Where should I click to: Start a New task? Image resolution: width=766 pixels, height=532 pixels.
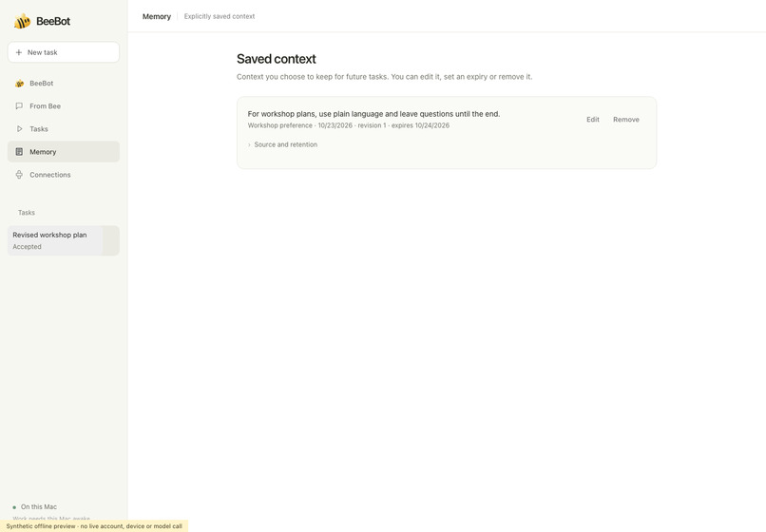[x=64, y=52]
